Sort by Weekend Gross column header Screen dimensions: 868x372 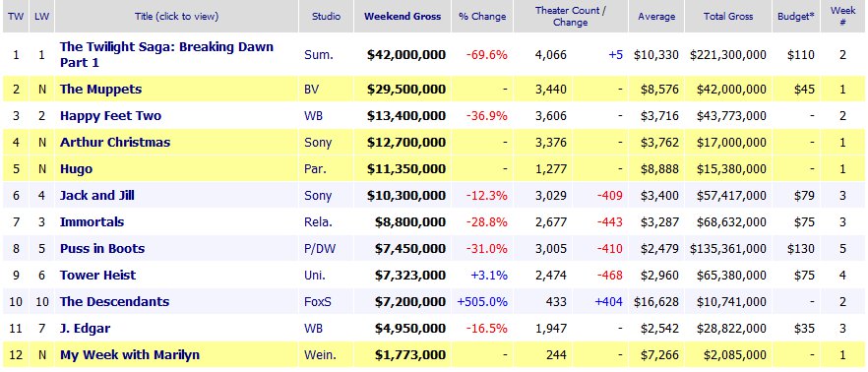pyautogui.click(x=403, y=17)
